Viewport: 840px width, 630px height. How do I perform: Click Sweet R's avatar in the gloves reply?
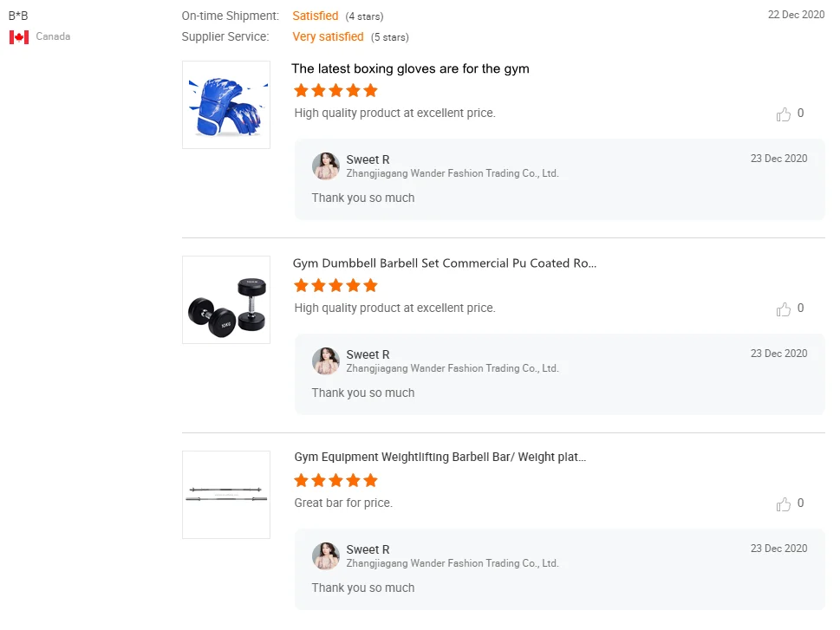coord(326,166)
